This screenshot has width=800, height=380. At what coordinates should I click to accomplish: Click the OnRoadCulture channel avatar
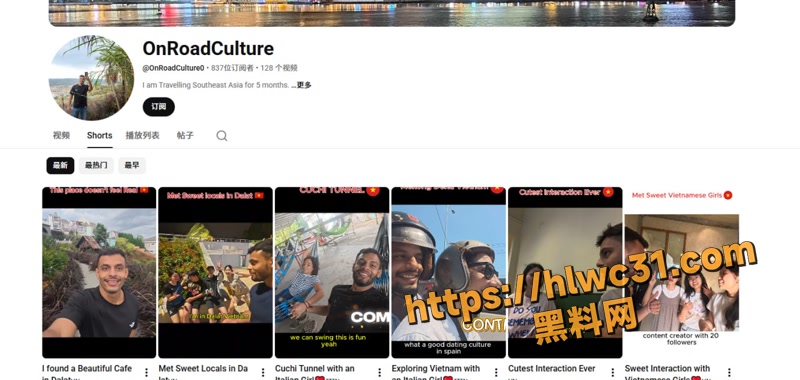[91, 78]
